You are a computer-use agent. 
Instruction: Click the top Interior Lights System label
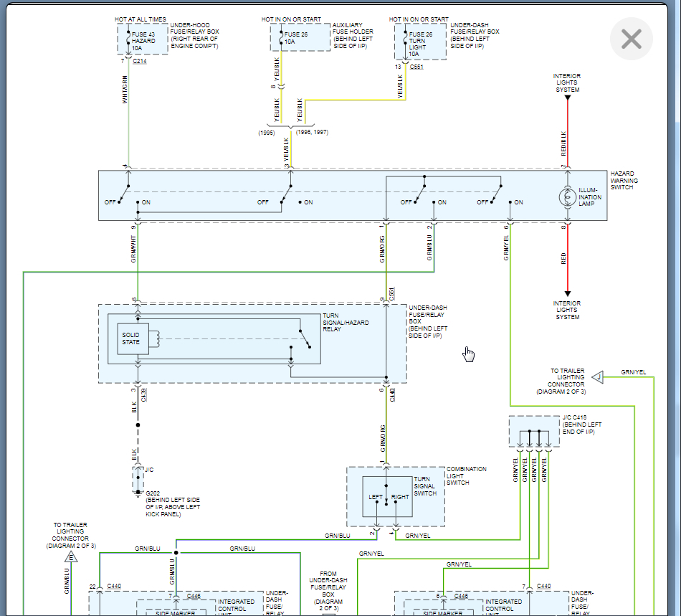(567, 82)
